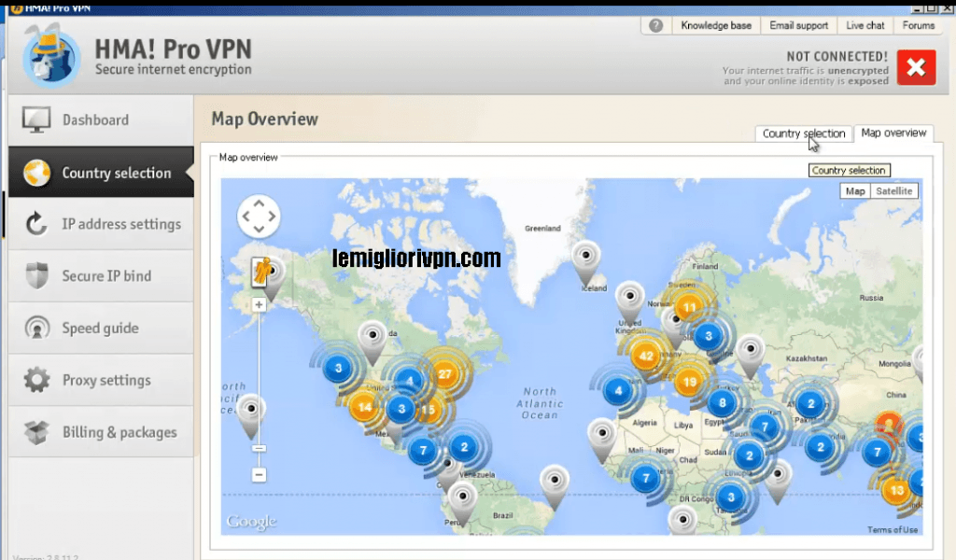
Task: Click the blue 2 cluster below Kazakhstan
Action: 810,403
